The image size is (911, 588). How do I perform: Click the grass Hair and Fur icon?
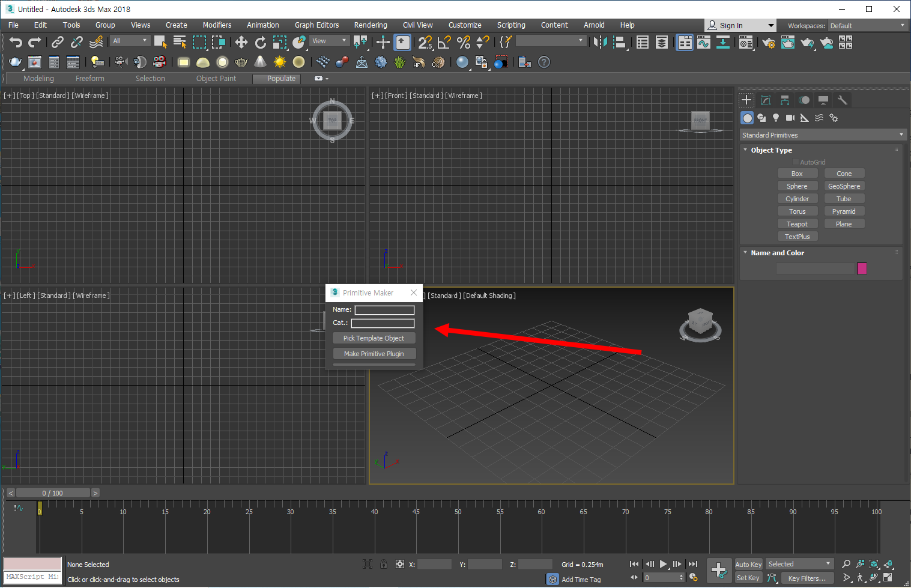tap(399, 62)
